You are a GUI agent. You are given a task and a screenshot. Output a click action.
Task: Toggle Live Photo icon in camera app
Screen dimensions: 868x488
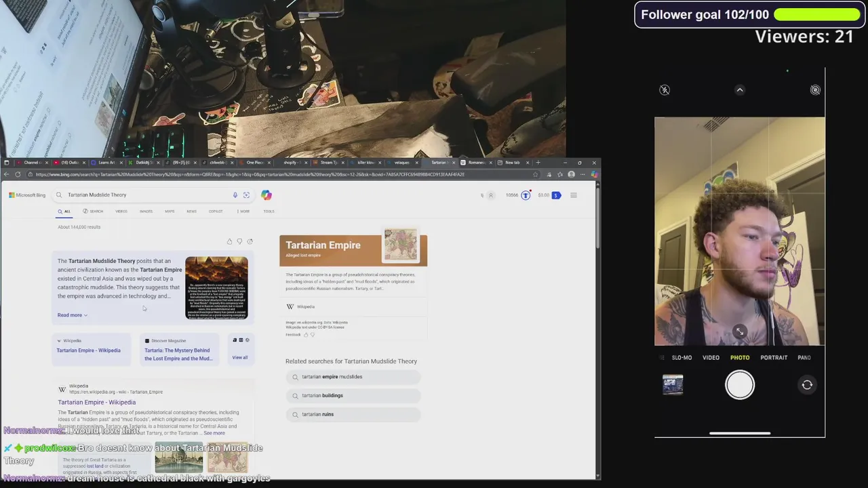pos(815,90)
